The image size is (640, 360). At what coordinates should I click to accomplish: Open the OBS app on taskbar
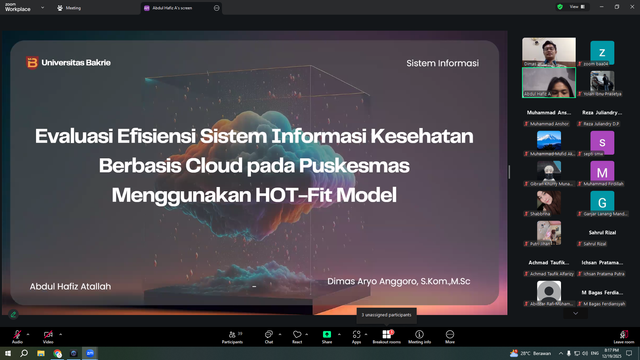[73, 353]
